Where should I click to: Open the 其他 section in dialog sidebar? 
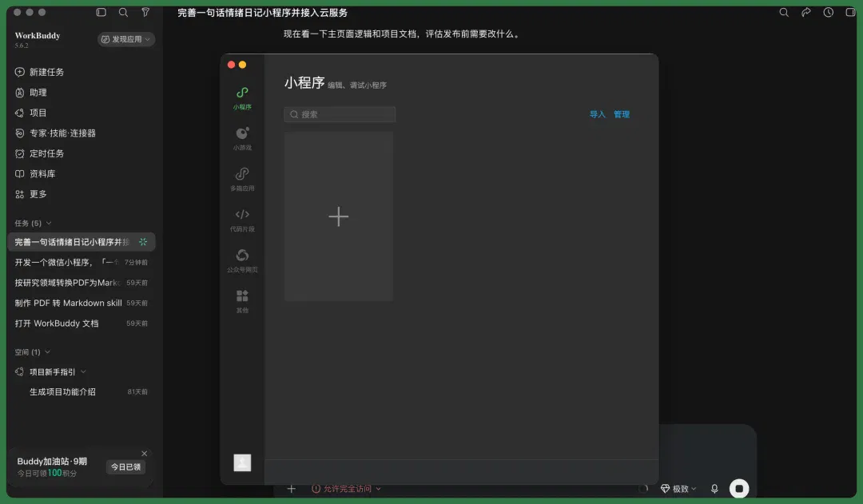click(242, 301)
